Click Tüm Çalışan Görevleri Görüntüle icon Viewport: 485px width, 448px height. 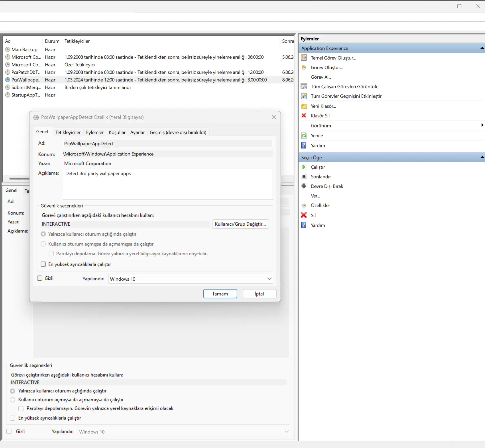304,87
